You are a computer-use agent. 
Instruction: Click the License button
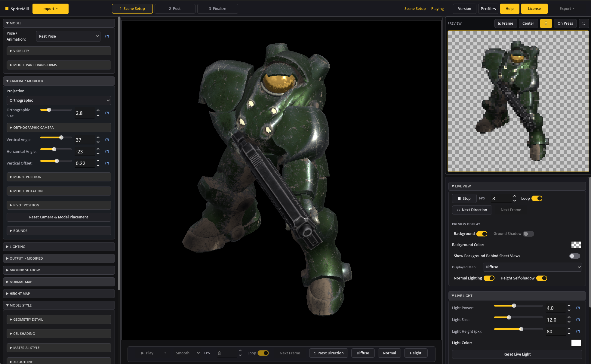click(534, 9)
